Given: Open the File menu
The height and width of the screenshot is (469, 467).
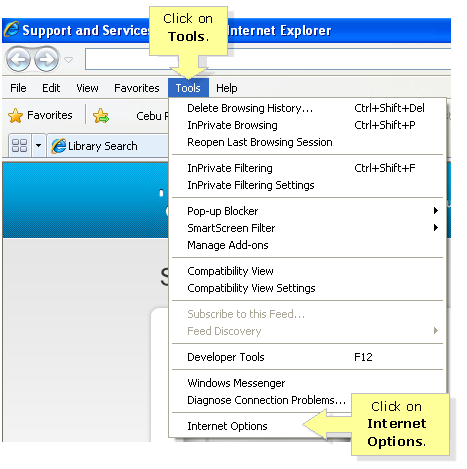Looking at the screenshot, I should click(18, 88).
